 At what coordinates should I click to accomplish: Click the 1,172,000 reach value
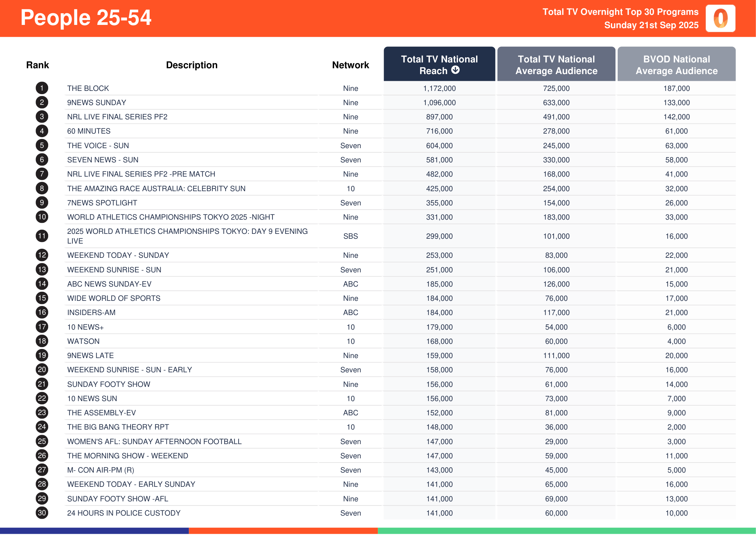point(439,88)
